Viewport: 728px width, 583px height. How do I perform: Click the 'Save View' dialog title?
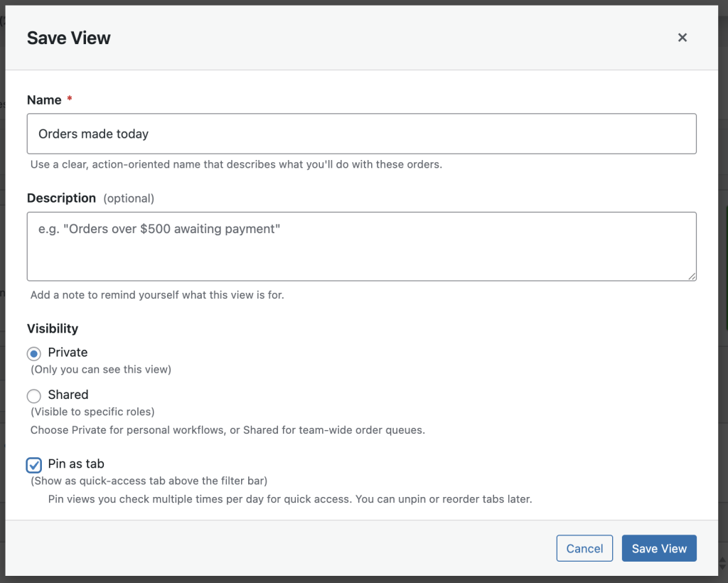click(69, 38)
